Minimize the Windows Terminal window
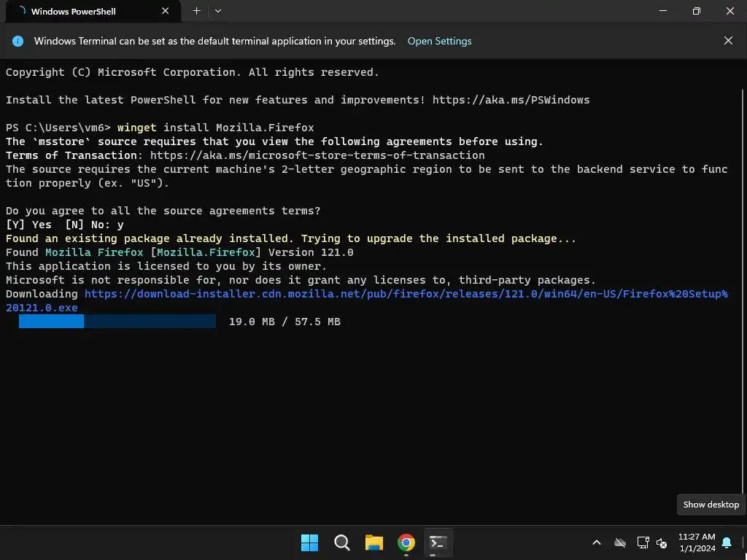The image size is (747, 560). tap(663, 11)
